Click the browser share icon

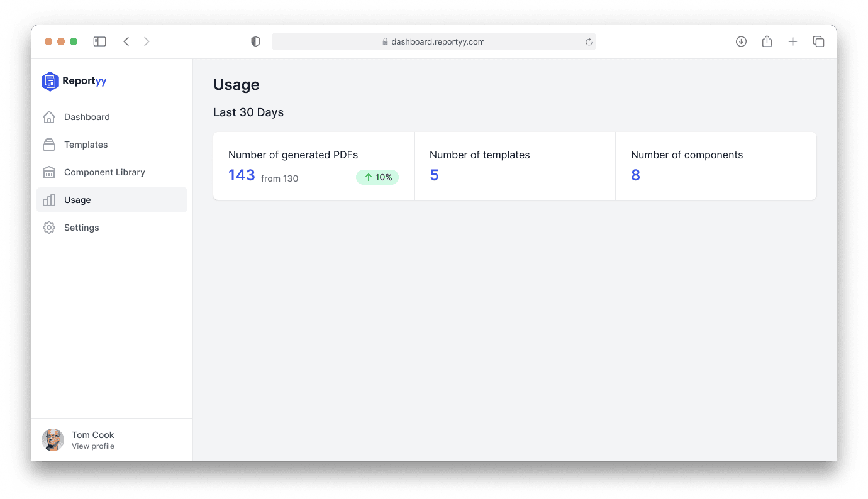767,41
